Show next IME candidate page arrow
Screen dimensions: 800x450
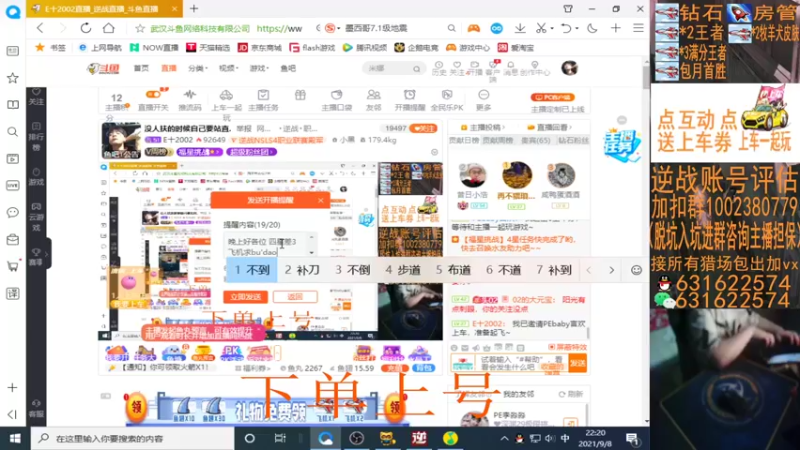pyautogui.click(x=611, y=270)
